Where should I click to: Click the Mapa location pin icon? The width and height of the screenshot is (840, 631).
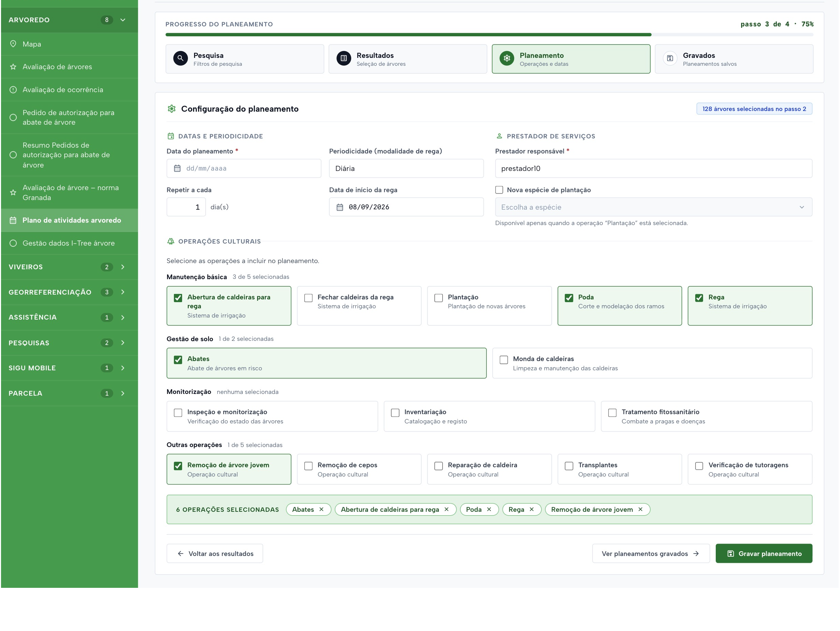click(x=13, y=44)
